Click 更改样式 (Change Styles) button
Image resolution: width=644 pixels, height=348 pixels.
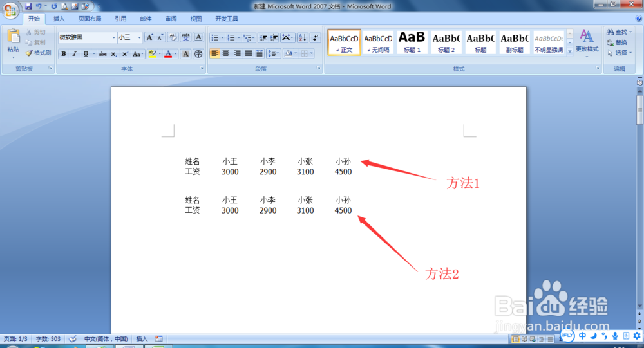tap(587, 42)
